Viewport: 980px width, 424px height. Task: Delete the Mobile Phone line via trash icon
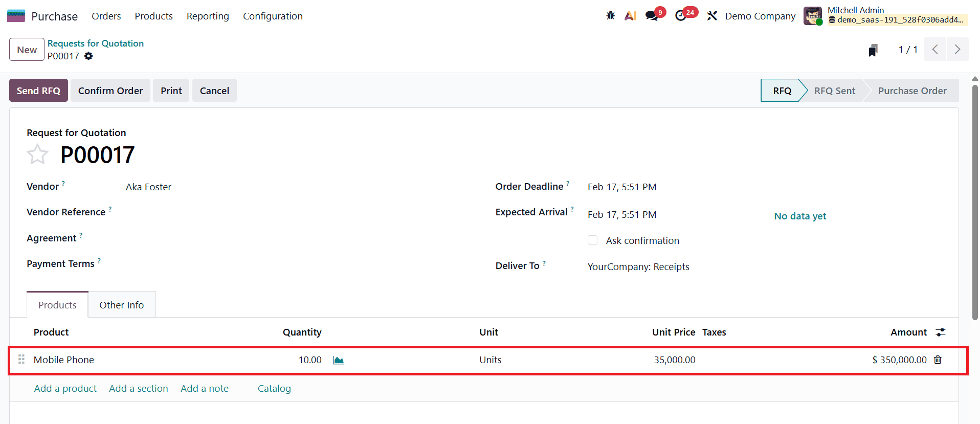(x=938, y=360)
